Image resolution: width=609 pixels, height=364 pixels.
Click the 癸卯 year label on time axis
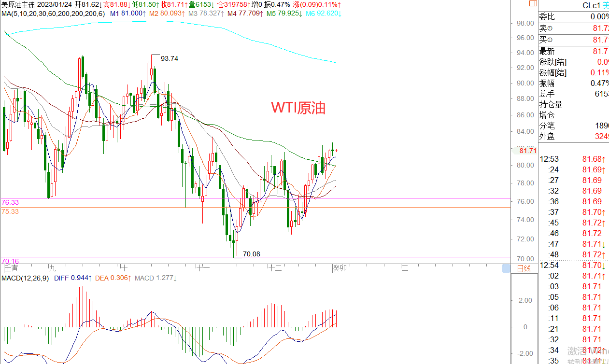(339, 268)
